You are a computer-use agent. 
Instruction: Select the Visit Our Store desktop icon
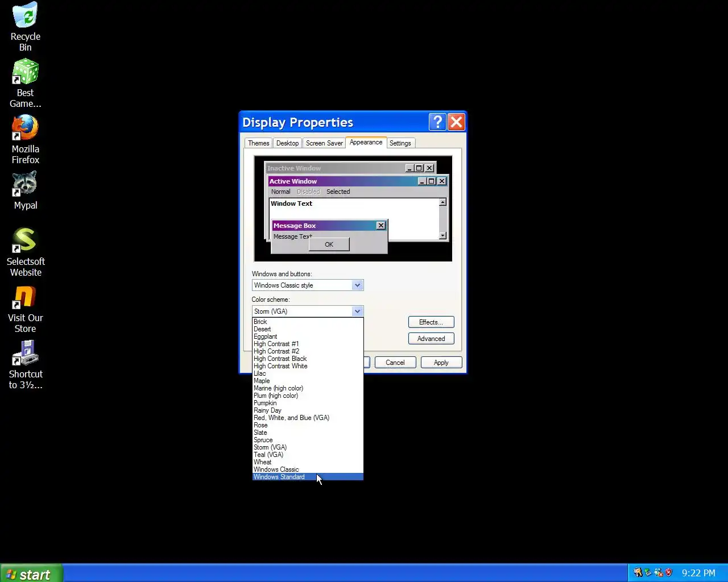(x=25, y=308)
